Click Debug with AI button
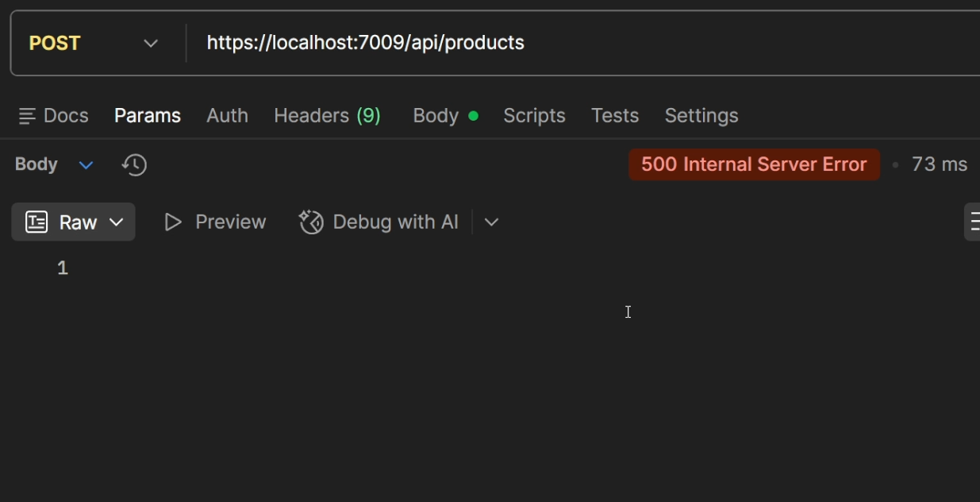 coord(379,222)
